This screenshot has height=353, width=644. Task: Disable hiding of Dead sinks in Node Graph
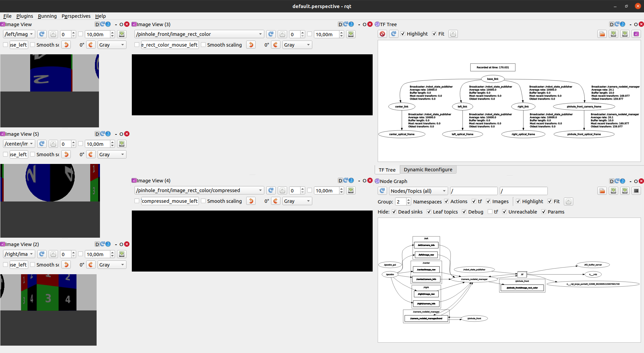394,212
